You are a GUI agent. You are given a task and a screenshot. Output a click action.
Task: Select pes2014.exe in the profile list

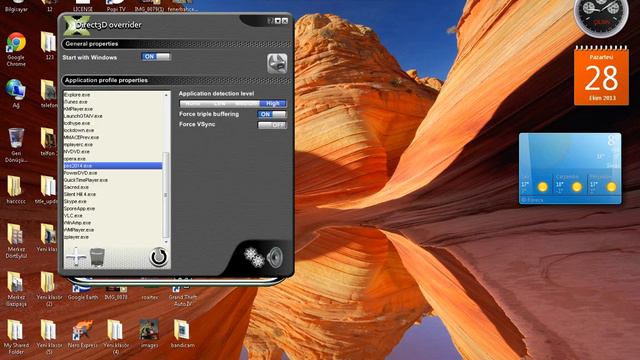pos(113,166)
